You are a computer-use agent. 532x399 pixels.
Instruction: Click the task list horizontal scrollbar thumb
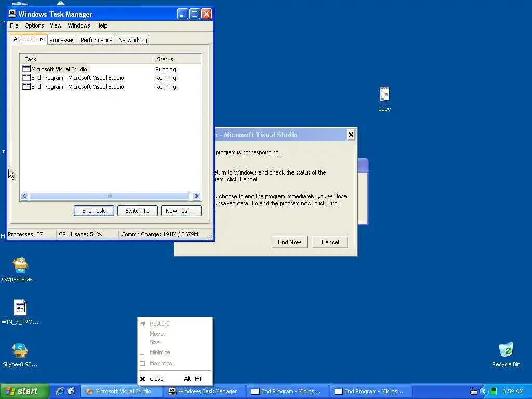pyautogui.click(x=110, y=196)
